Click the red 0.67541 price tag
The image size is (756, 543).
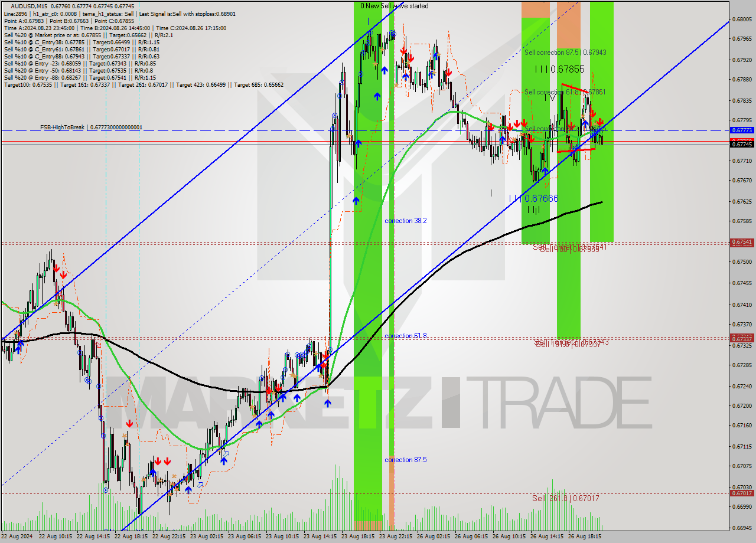[742, 242]
